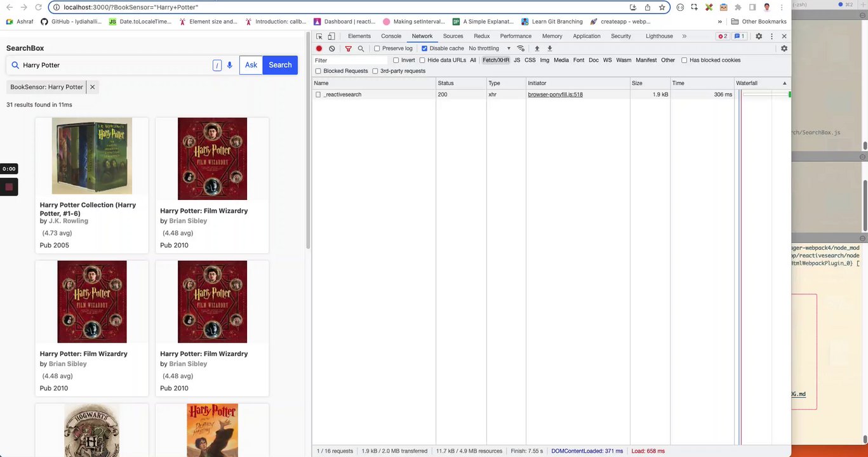
Task: Import HAR file with upload arrow
Action: pyautogui.click(x=537, y=48)
